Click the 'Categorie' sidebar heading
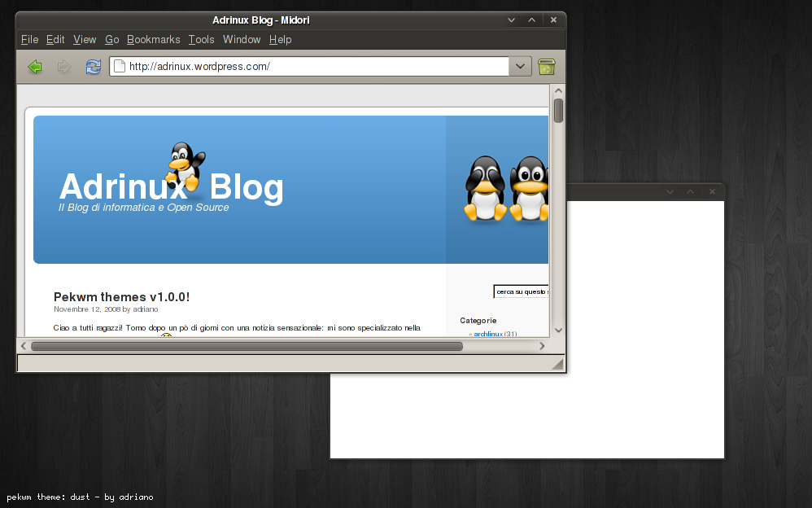This screenshot has height=508, width=812. pos(478,321)
